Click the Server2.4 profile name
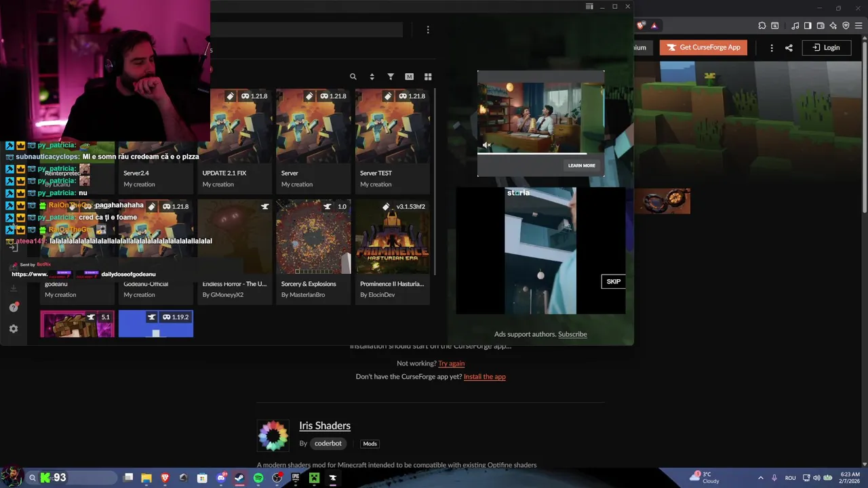This screenshot has height=488, width=868. tap(136, 173)
